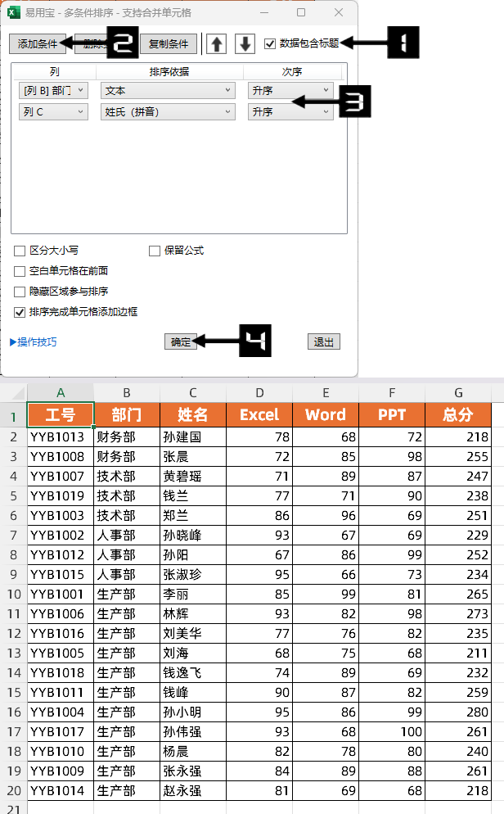Viewport: 504px width, 814px height.
Task: Expand the 文本 sort basis dropdown
Action: pos(167,90)
